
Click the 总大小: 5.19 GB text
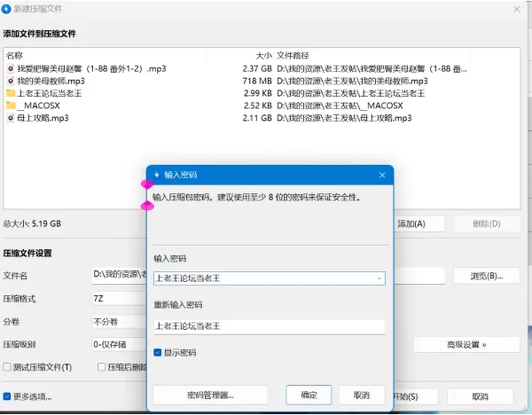coord(32,224)
